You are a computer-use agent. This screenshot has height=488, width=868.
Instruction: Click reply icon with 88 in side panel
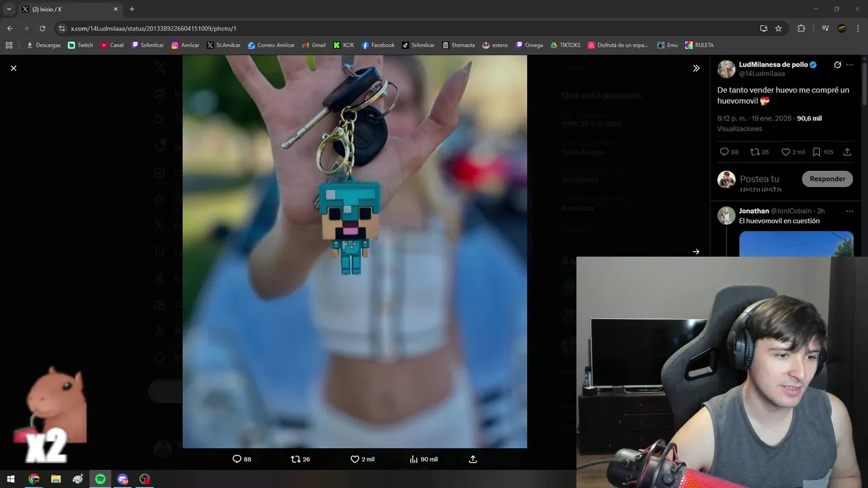point(724,152)
